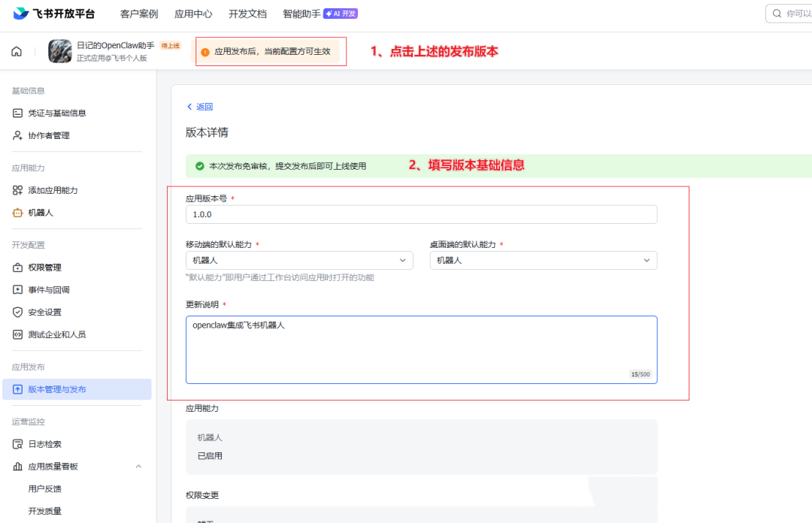
Task: Click the 开发文档 menu item
Action: [248, 13]
